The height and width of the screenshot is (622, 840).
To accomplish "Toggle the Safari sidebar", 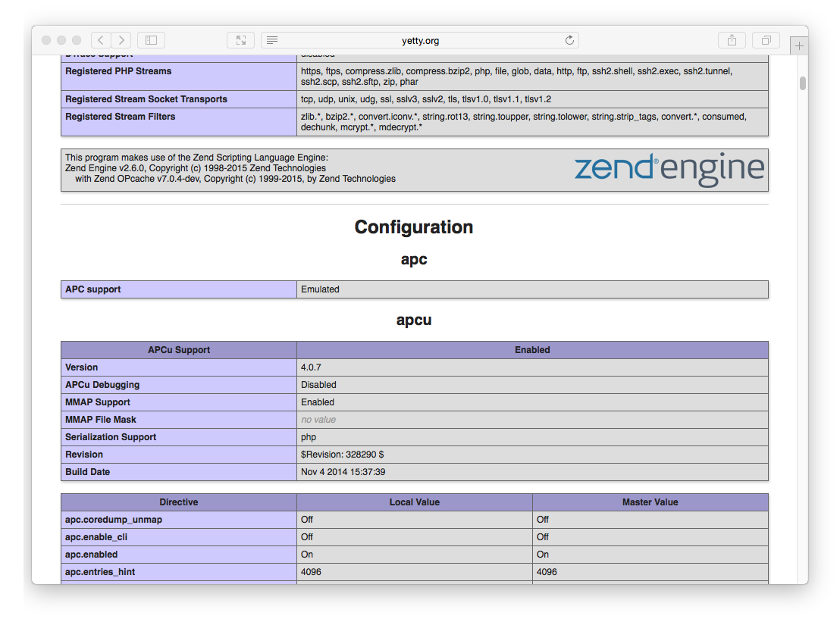I will click(x=151, y=40).
